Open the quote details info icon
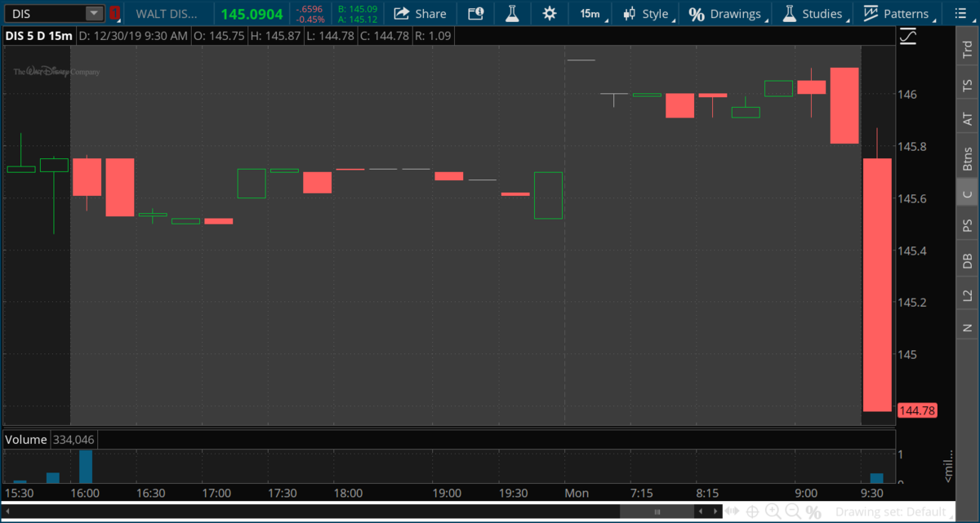980x523 pixels. click(x=475, y=14)
